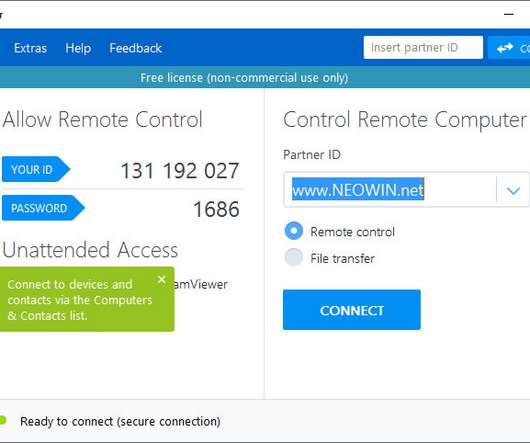Click the Insert partner ID field
Image resolution: width=530 pixels, height=443 pixels.
point(423,48)
